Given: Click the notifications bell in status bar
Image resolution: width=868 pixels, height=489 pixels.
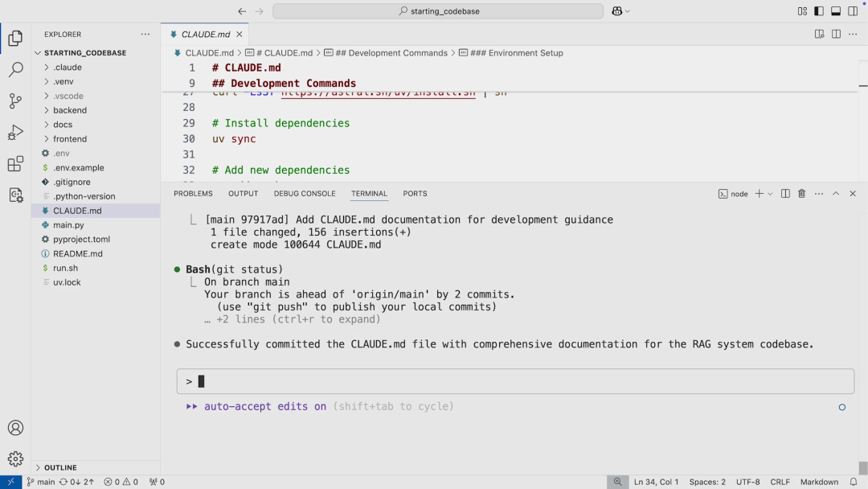Looking at the screenshot, I should point(854,482).
